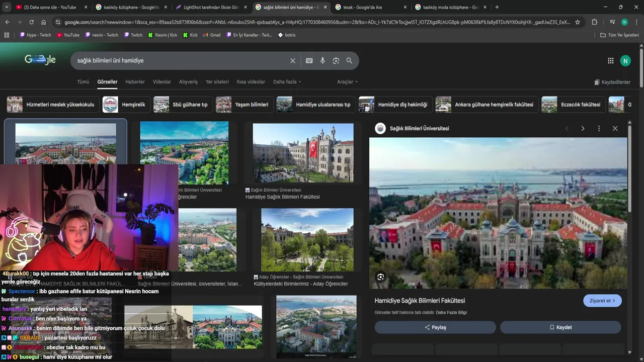
Task: Search by image with Google Lens
Action: 336,61
